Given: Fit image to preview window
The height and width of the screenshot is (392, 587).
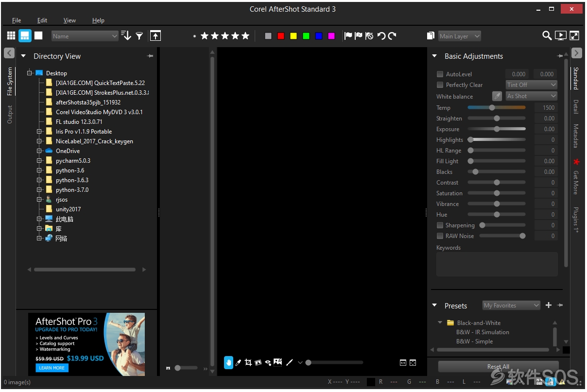Looking at the screenshot, I should click(x=413, y=362).
